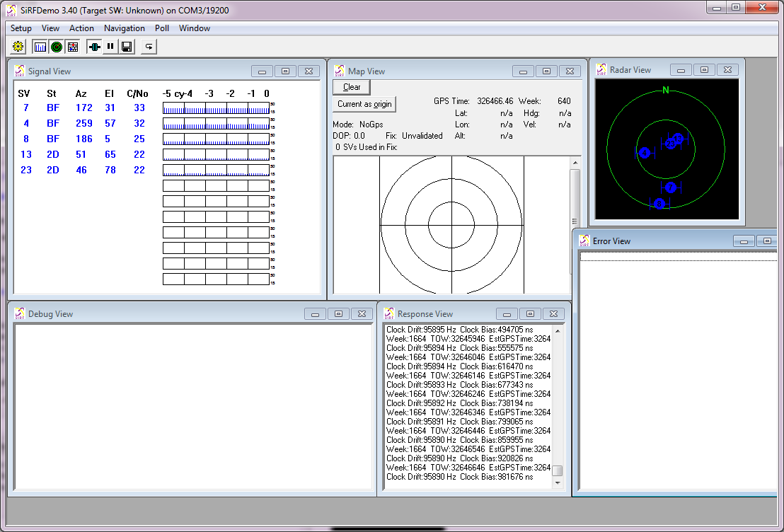This screenshot has height=532, width=784.
Task: Click the Week value 640 in Map View
Action: 564,101
